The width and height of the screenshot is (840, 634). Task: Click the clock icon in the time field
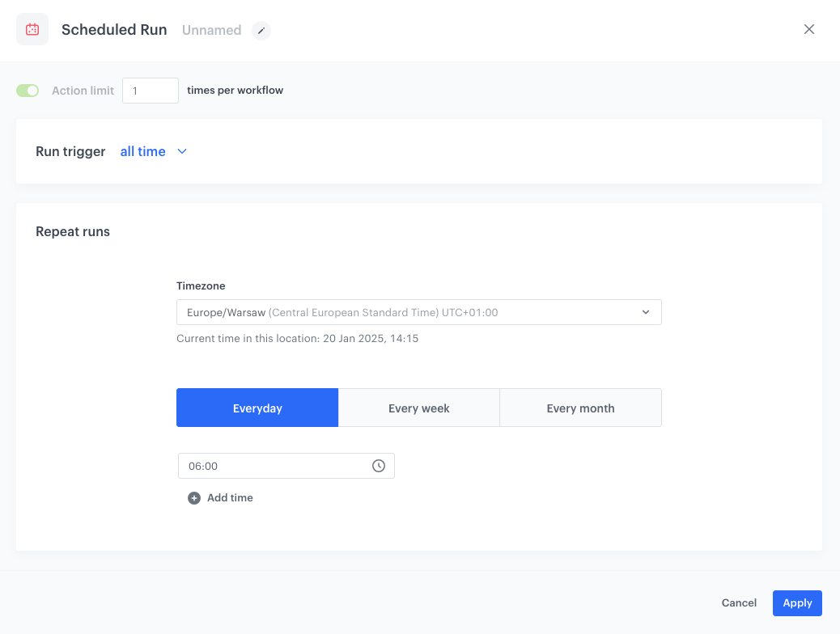click(378, 466)
